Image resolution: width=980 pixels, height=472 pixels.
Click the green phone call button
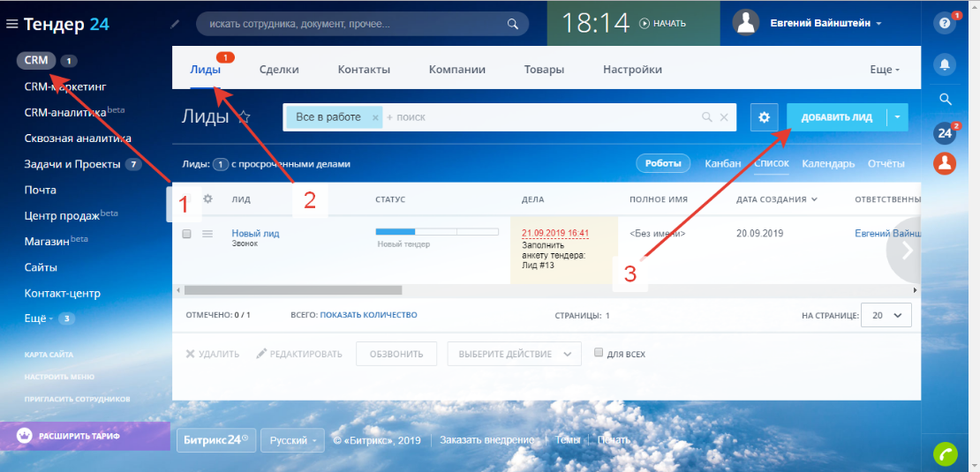click(945, 453)
